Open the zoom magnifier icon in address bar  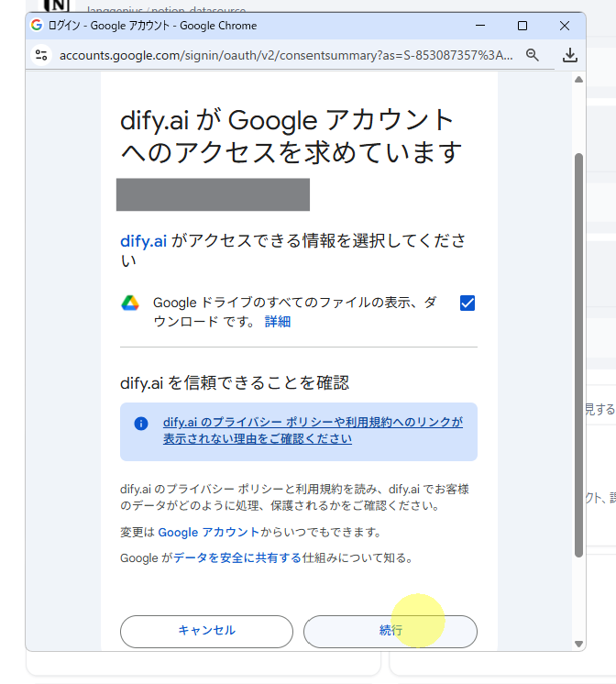click(533, 55)
